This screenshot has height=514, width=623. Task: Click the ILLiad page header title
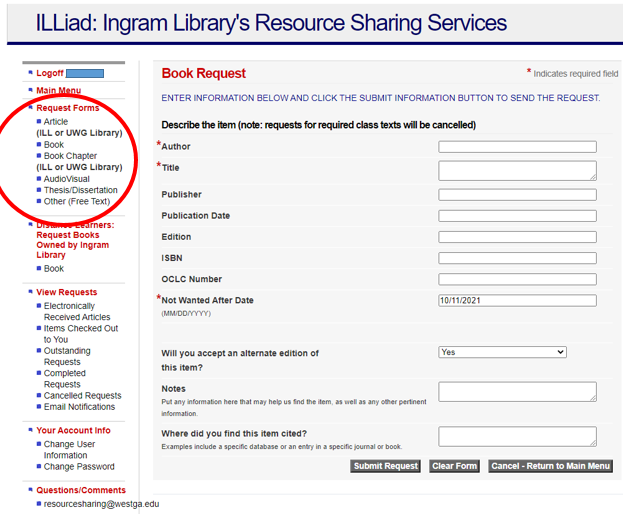point(271,23)
